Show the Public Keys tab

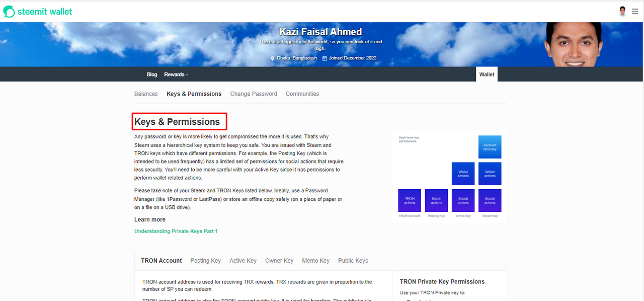[x=353, y=261]
